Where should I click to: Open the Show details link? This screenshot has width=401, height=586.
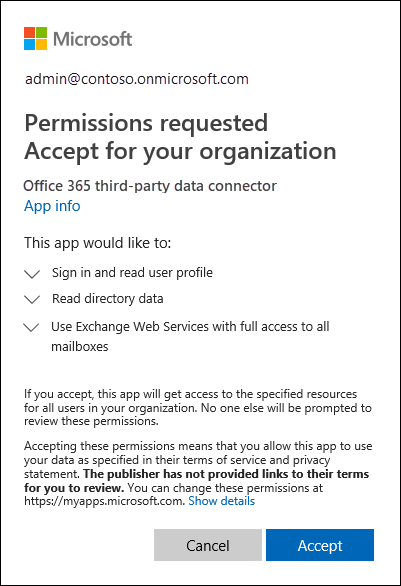tap(222, 501)
